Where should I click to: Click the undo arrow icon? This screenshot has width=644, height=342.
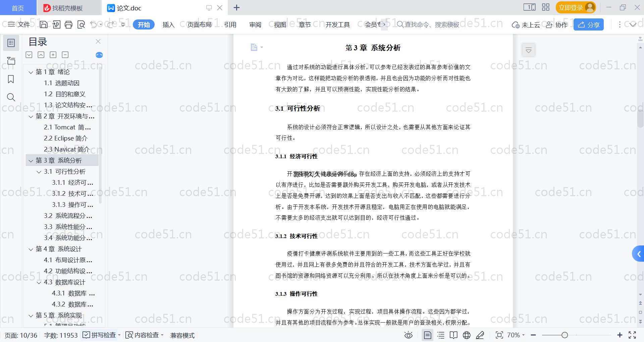coord(94,24)
